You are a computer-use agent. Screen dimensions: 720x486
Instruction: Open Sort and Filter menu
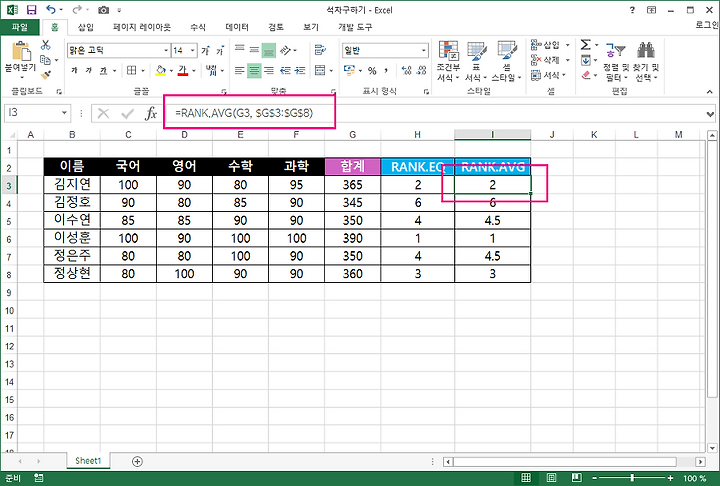tap(616, 61)
